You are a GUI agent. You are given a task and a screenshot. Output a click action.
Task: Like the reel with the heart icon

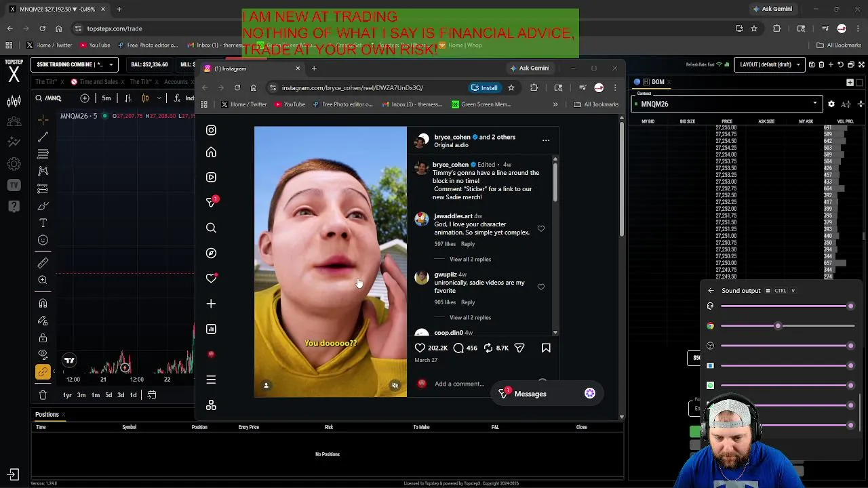(420, 348)
